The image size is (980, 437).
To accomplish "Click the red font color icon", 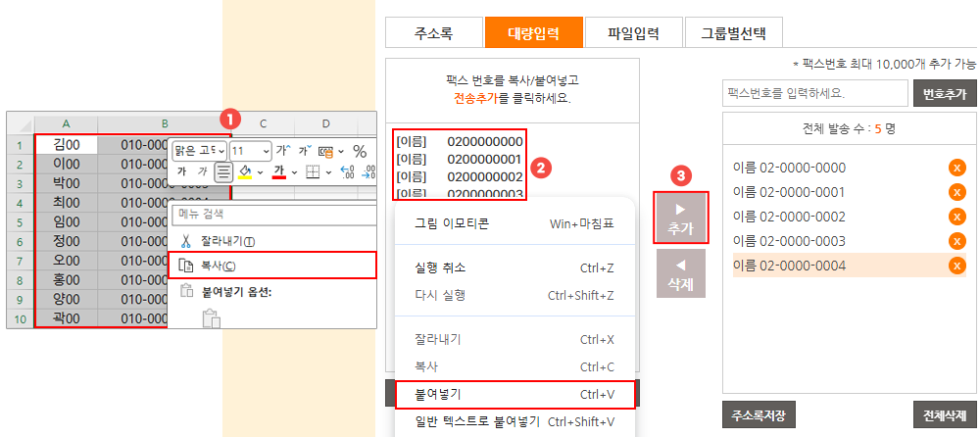I will pyautogui.click(x=278, y=172).
